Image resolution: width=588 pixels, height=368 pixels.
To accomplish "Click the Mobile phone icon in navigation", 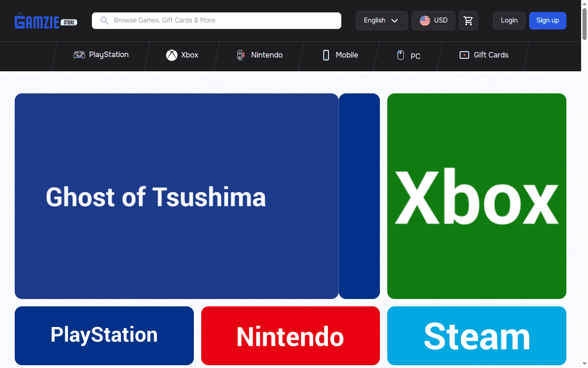I will click(x=326, y=55).
